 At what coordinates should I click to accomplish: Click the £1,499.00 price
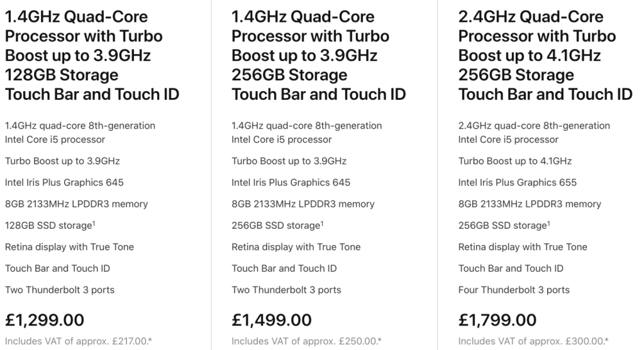click(x=272, y=319)
